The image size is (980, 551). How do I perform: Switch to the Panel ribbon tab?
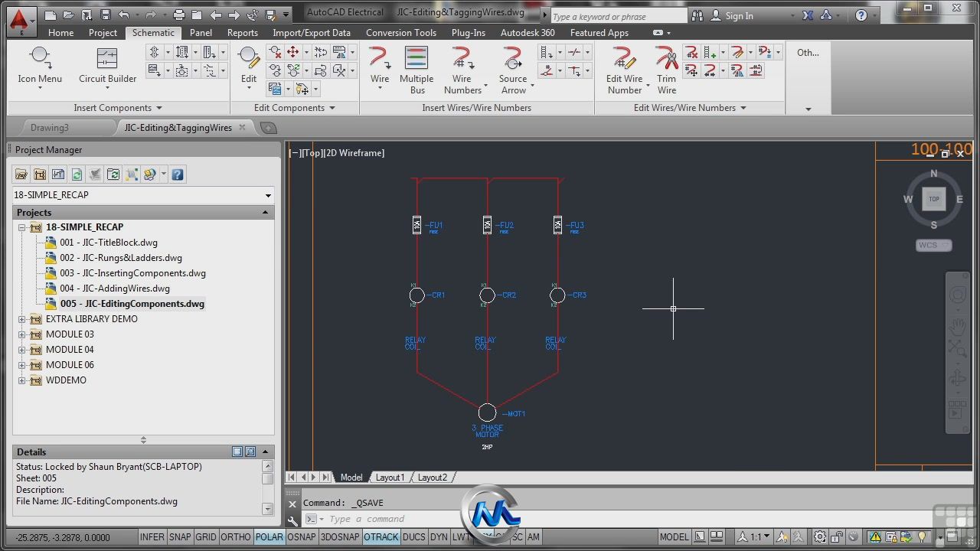point(201,33)
